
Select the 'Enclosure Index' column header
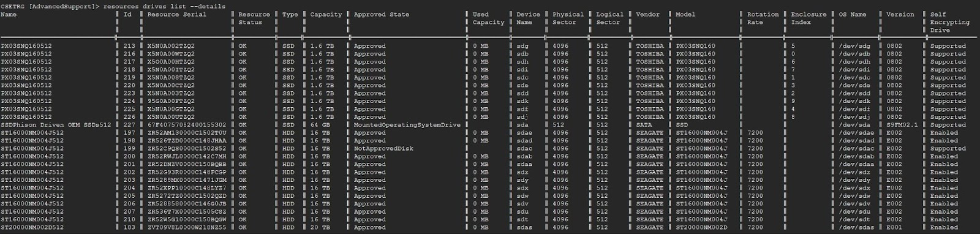pyautogui.click(x=809, y=18)
